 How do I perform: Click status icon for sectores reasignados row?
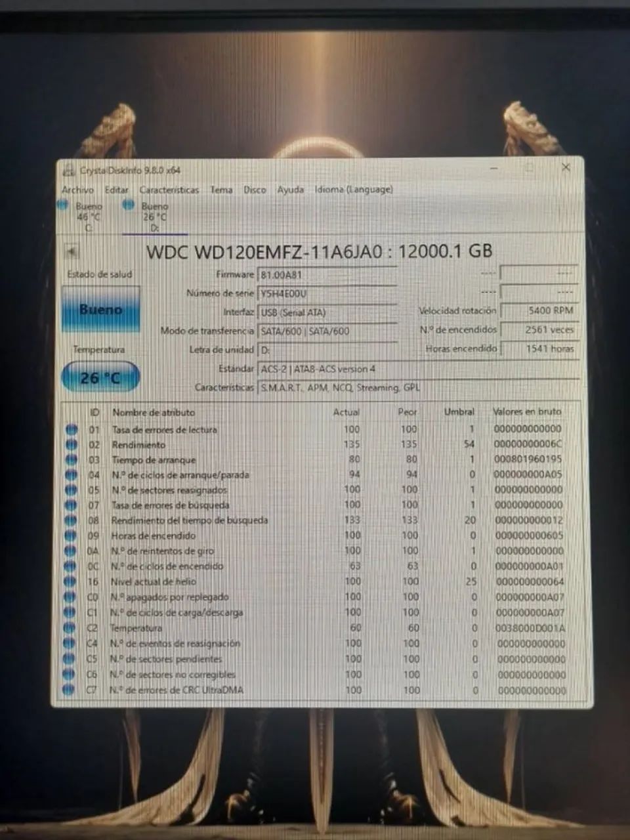(x=71, y=490)
